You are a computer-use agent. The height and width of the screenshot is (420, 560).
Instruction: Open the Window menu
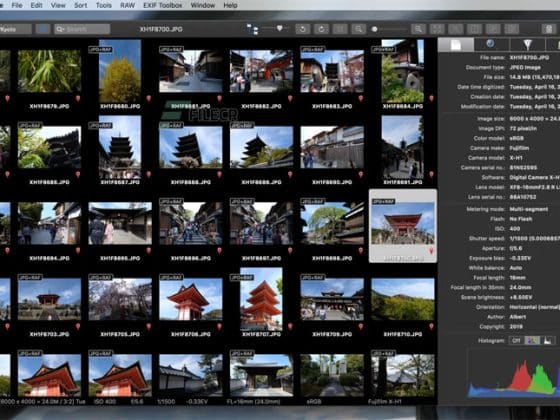click(x=202, y=5)
